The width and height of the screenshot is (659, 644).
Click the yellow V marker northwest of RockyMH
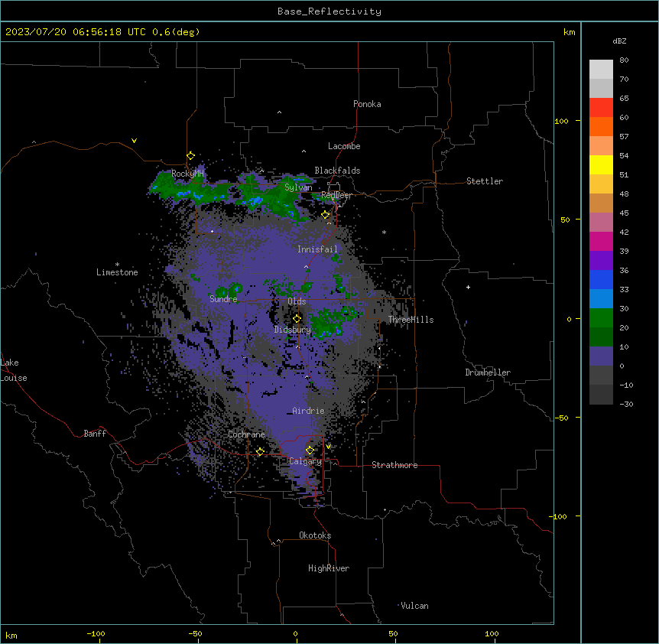coord(134,141)
